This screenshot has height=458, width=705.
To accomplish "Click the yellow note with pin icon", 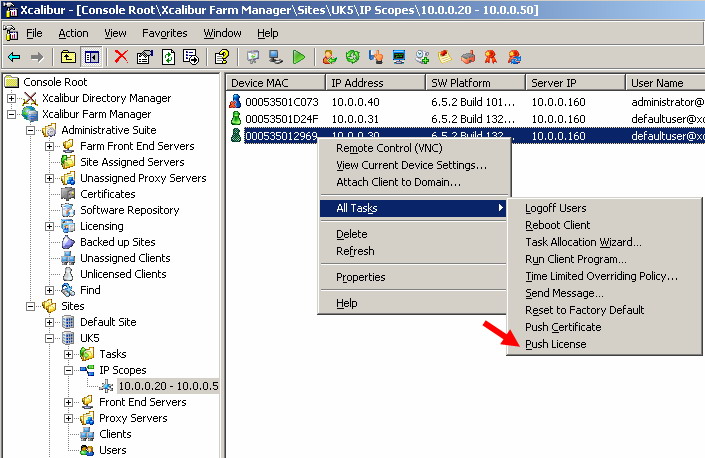I will (445, 57).
